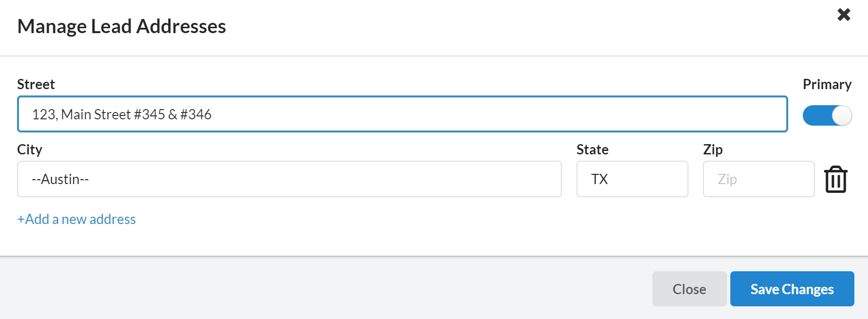Click the Street field label
Viewport: 868px width, 319px height.
[x=36, y=84]
